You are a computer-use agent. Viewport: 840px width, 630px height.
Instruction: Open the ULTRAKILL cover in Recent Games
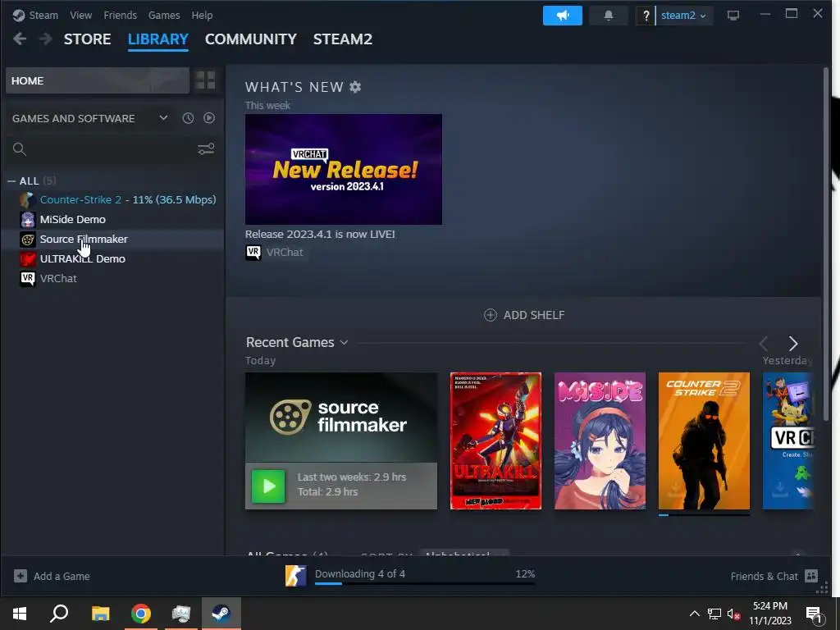point(495,441)
